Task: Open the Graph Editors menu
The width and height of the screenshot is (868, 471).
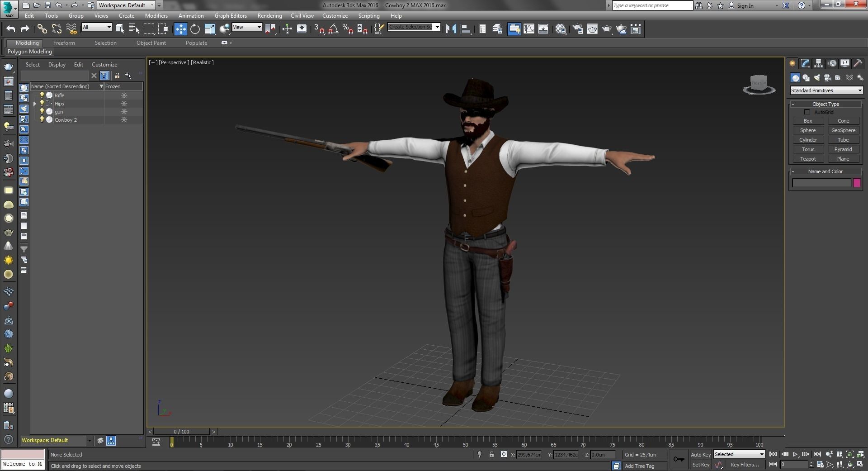Action: tap(231, 16)
